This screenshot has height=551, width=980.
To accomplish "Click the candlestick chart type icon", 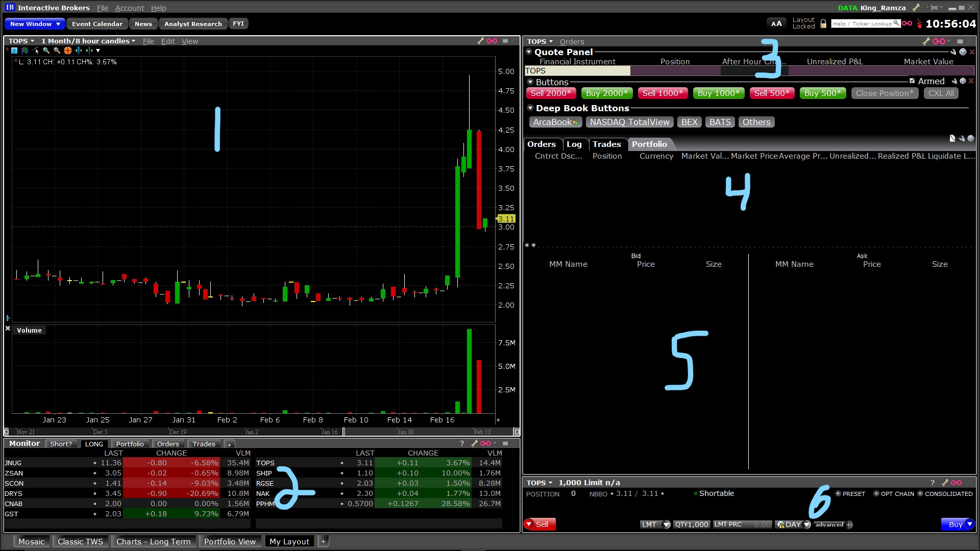I will point(25,51).
